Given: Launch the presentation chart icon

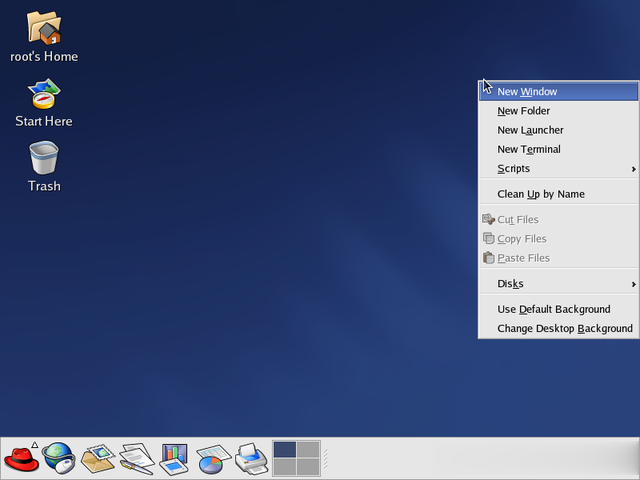Looking at the screenshot, I should [174, 459].
